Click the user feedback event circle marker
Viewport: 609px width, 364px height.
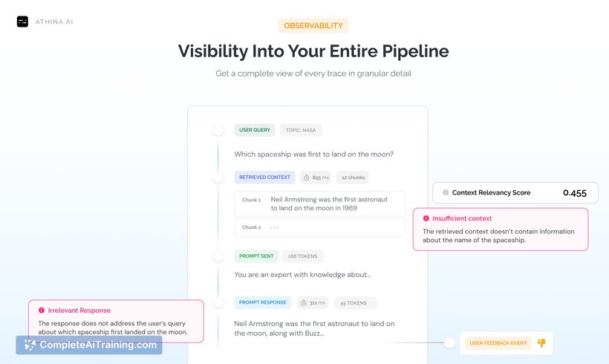point(449,343)
